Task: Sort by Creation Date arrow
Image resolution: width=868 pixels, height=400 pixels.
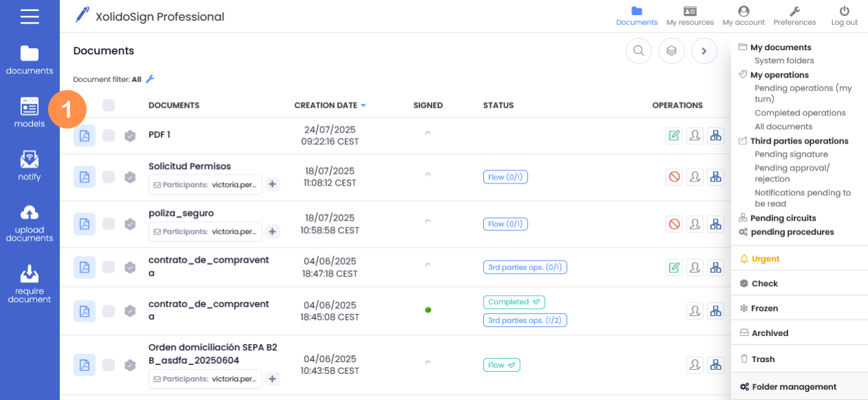Action: click(363, 105)
